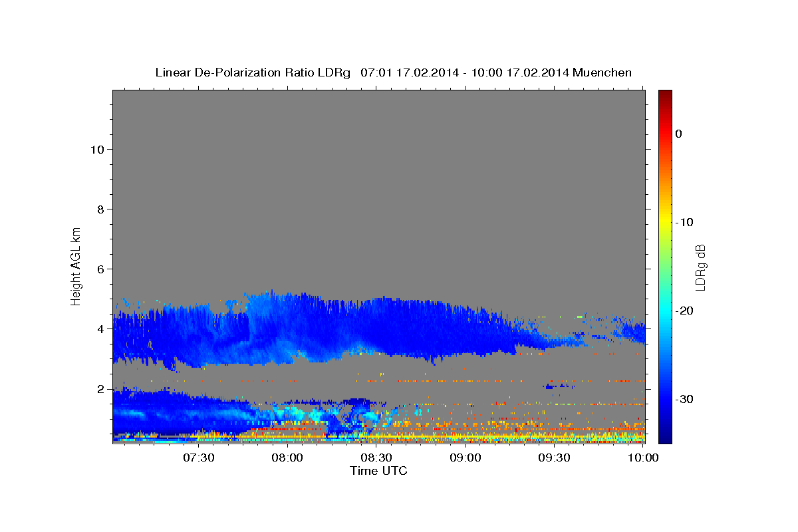Click the height axis label '6'
Screen dimensions: 798x532
[100, 269]
